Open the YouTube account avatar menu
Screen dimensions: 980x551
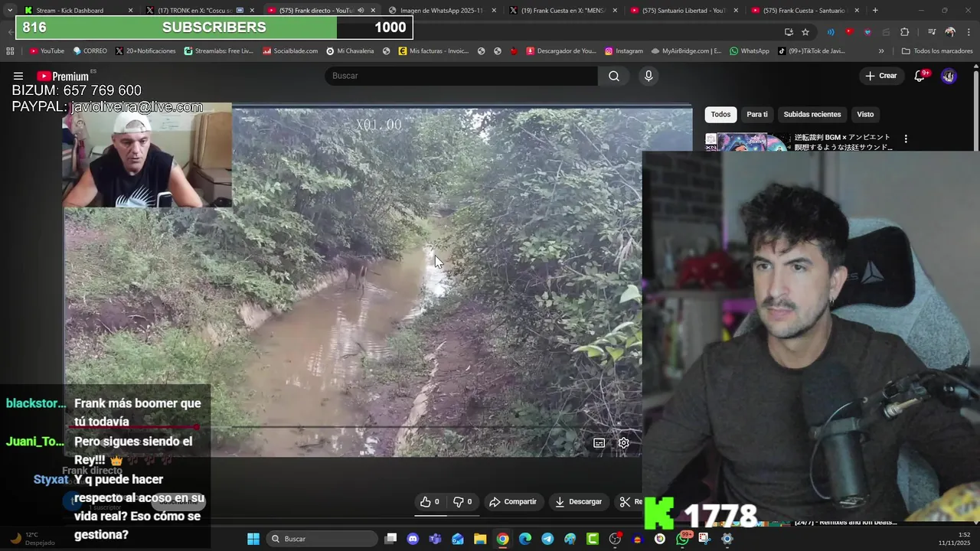(x=949, y=76)
